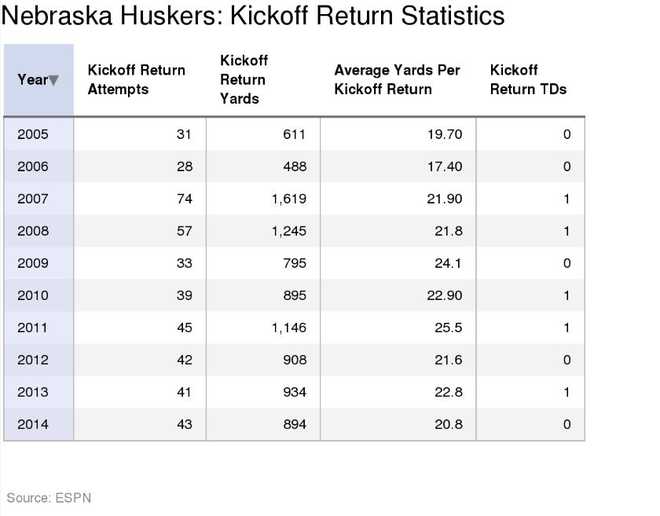660x516 pixels.
Task: Click the Kickoff Return Yards column header
Action: 243,80
